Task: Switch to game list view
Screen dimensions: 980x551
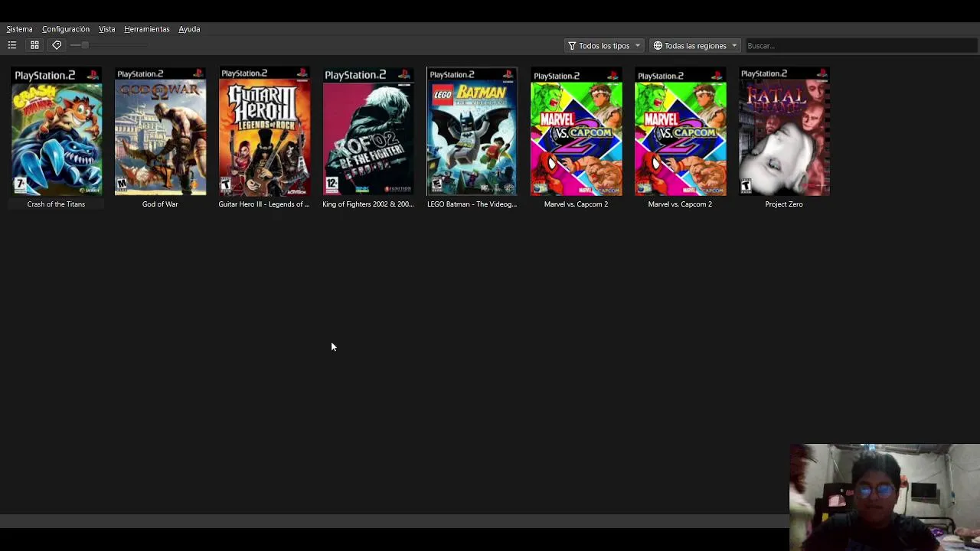Action: [x=12, y=46]
